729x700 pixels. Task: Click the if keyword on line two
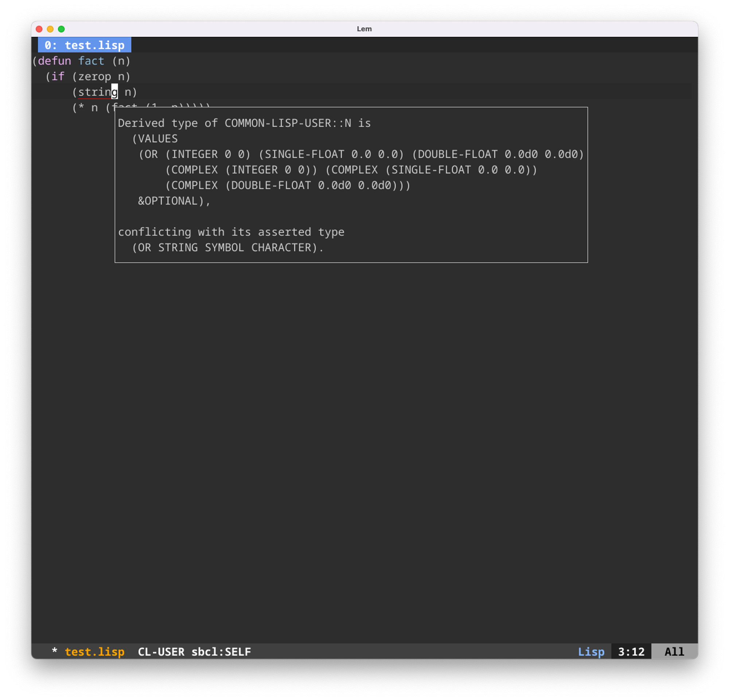pos(58,77)
